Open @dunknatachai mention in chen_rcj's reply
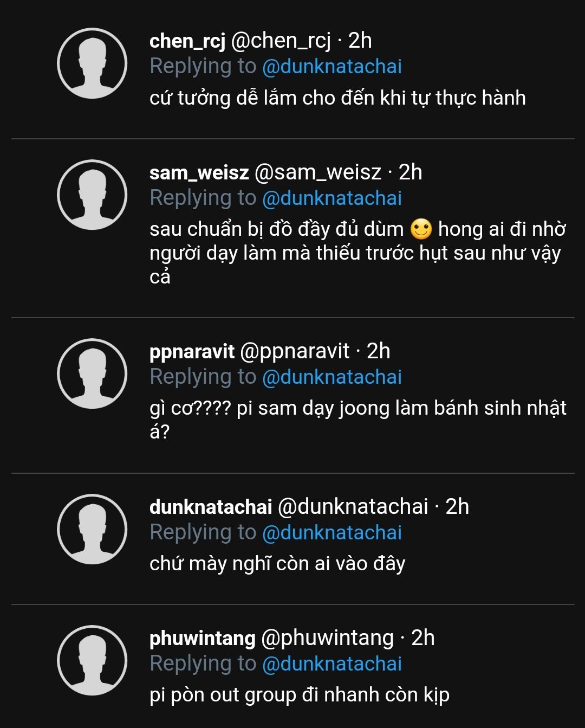This screenshot has width=585, height=728. (332, 66)
